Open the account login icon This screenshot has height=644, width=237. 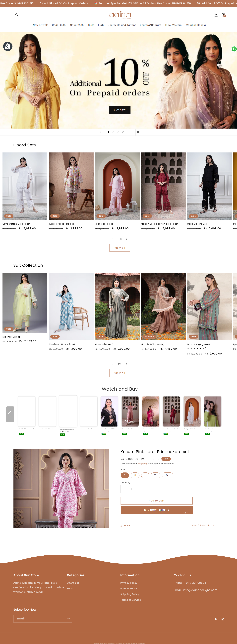216,15
